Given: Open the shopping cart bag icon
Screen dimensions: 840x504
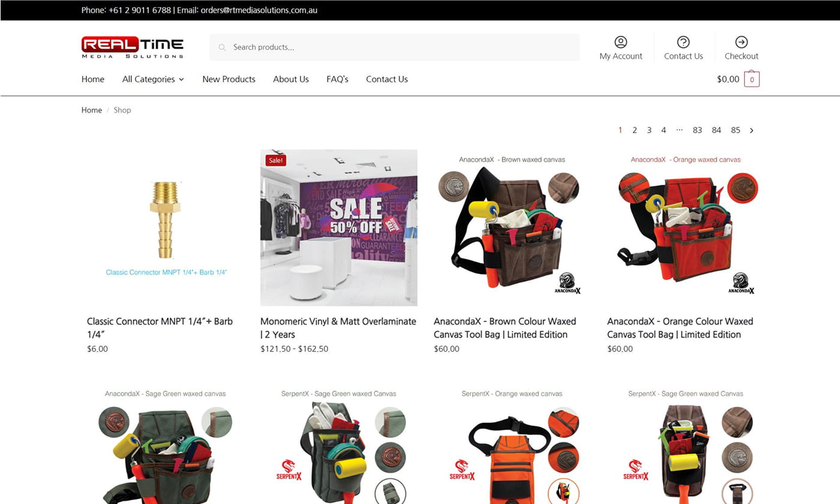Looking at the screenshot, I should [751, 79].
